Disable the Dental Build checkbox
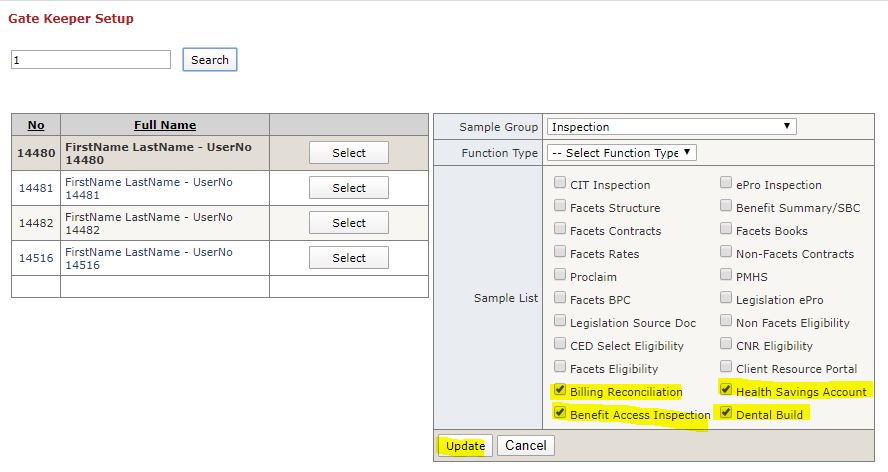This screenshot has height=472, width=888. point(726,414)
